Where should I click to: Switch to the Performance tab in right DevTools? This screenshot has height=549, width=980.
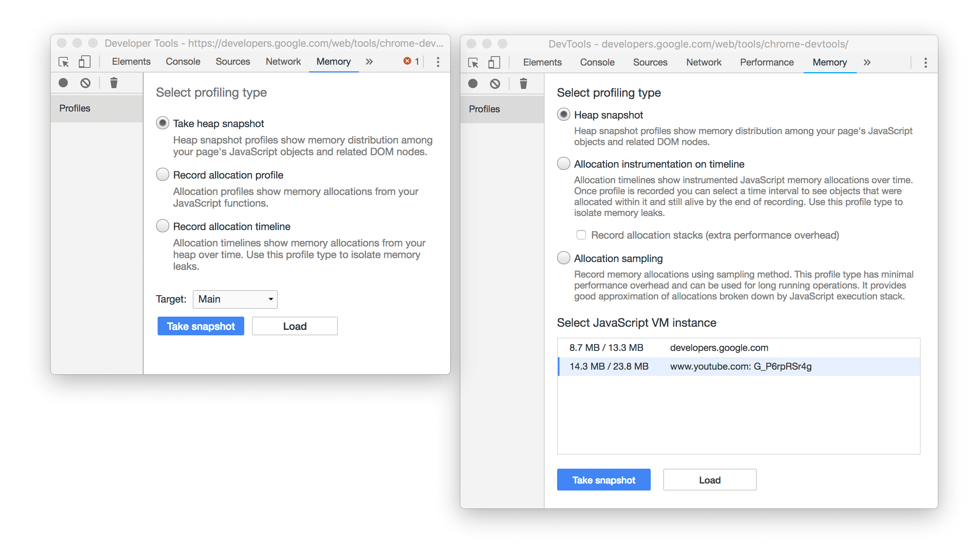click(767, 62)
